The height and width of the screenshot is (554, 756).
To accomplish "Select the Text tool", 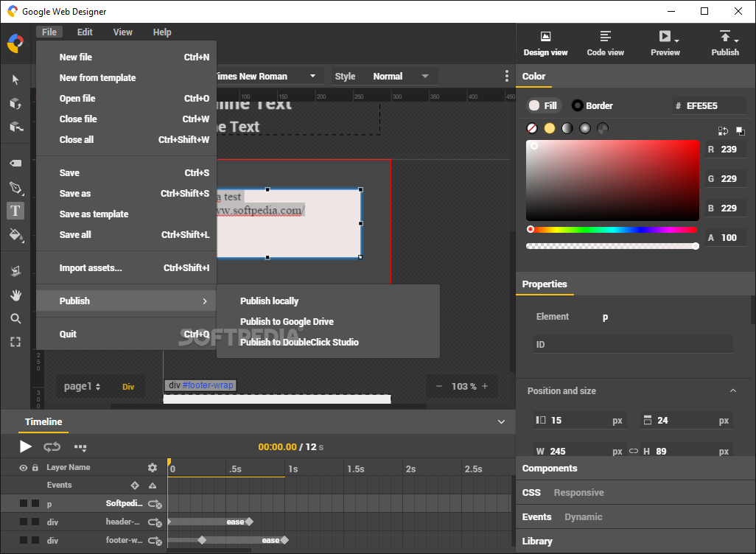I will (15, 211).
